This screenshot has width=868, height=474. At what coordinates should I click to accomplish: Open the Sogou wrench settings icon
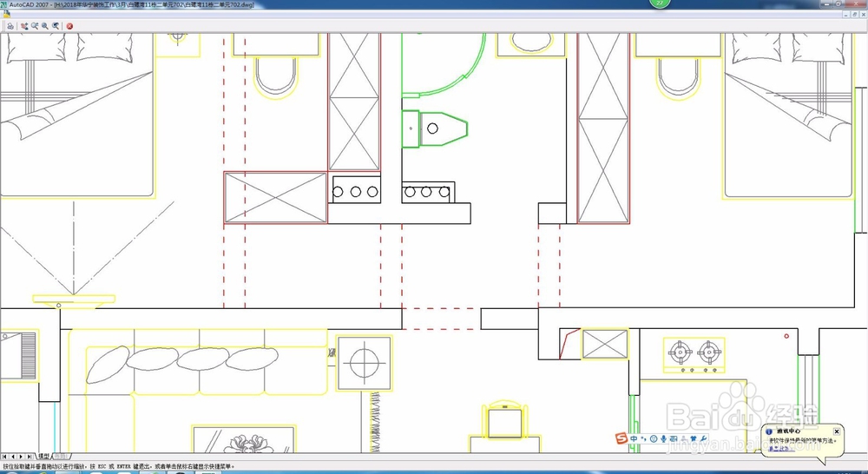pos(703,438)
